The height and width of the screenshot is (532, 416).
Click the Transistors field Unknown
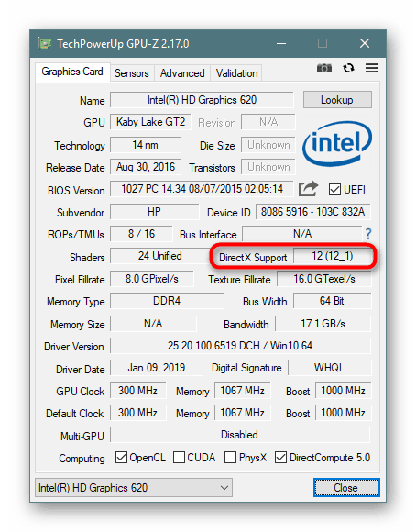coord(268,167)
